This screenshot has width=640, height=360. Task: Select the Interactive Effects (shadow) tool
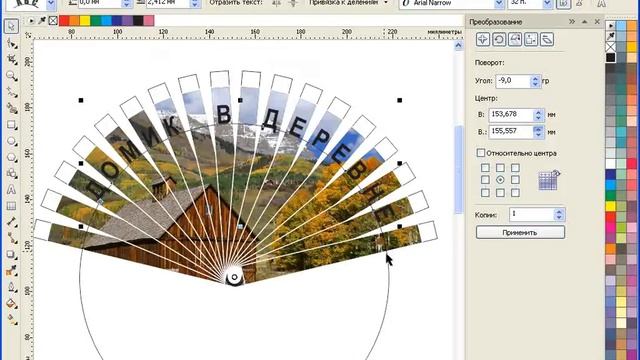tap(11, 255)
